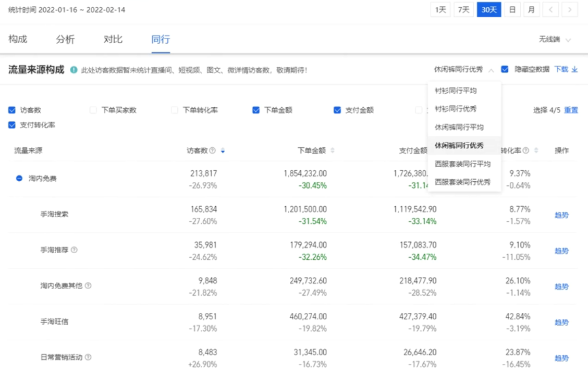
Task: Open the 无线端 device dropdown
Action: coord(555,40)
